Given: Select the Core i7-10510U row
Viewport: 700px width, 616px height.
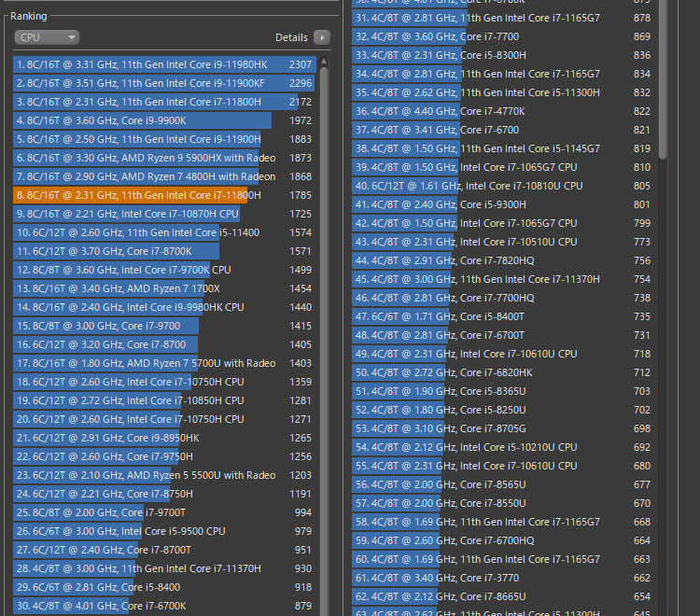Looking at the screenshot, I should point(504,243).
